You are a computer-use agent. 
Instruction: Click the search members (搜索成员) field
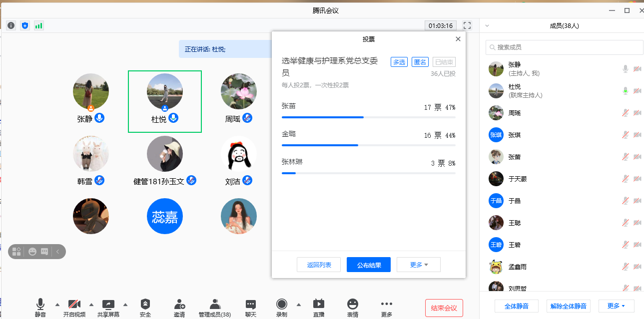point(565,47)
